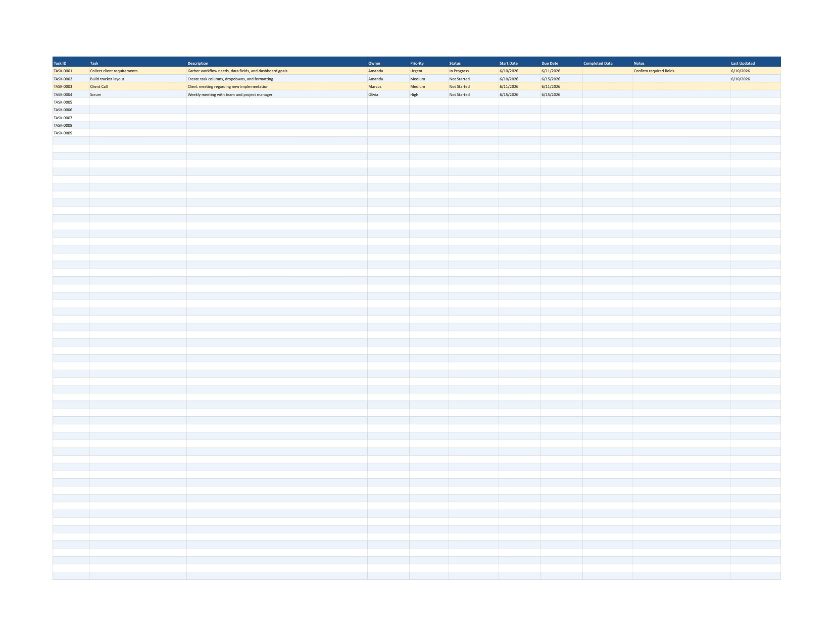Image resolution: width=834 pixels, height=644 pixels.
Task: Click the Status column header
Action: click(x=473, y=63)
